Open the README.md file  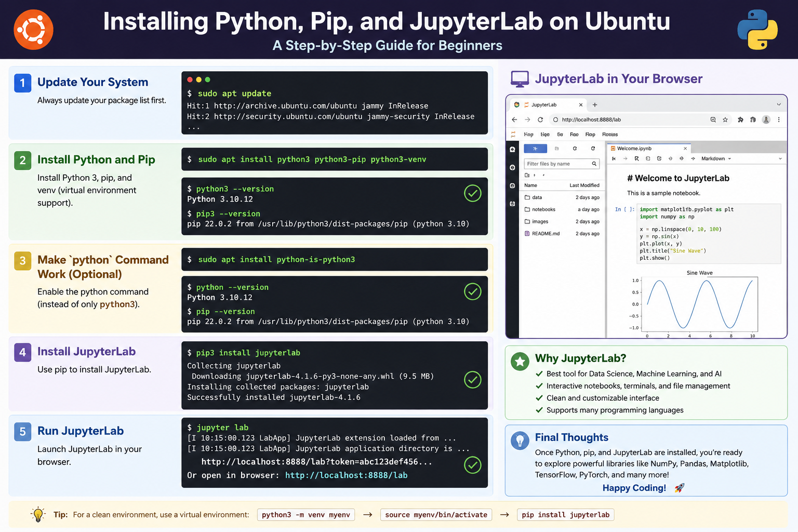click(x=562, y=233)
